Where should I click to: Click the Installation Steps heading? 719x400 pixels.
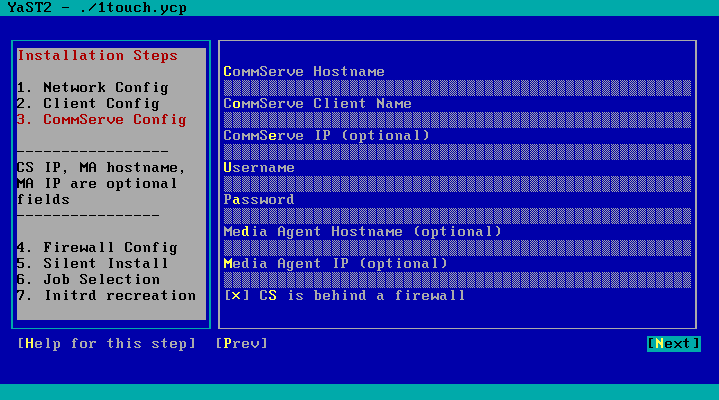tap(97, 55)
